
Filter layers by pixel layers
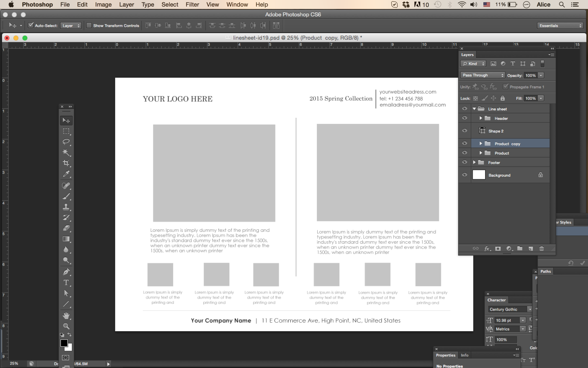tap(493, 63)
